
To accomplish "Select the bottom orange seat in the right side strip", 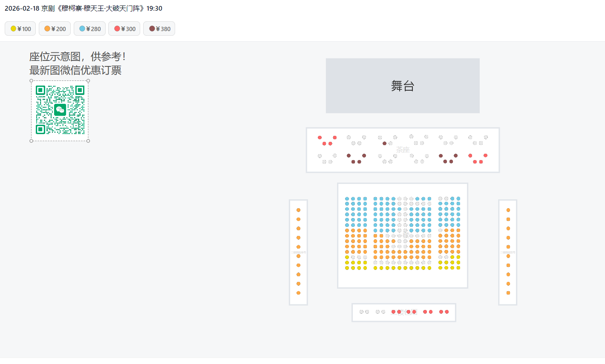I will click(x=508, y=293).
